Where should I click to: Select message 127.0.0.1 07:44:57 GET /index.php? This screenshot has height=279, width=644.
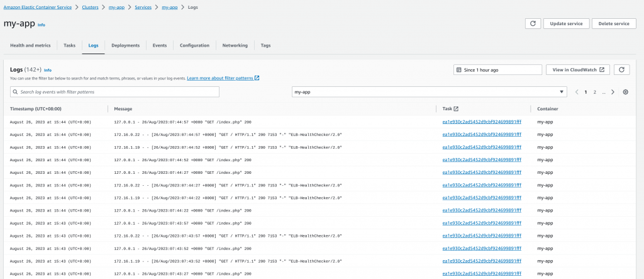[183, 122]
